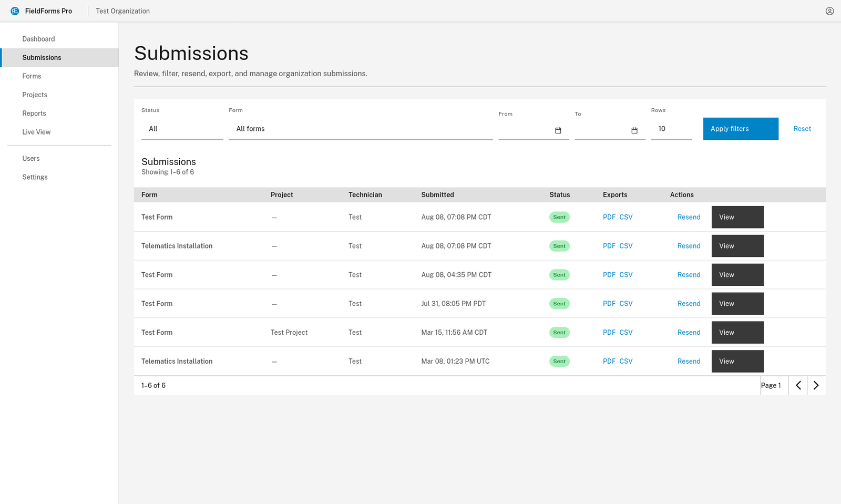Export PDF for Aug 08 04:35 PM submission

pyautogui.click(x=609, y=275)
